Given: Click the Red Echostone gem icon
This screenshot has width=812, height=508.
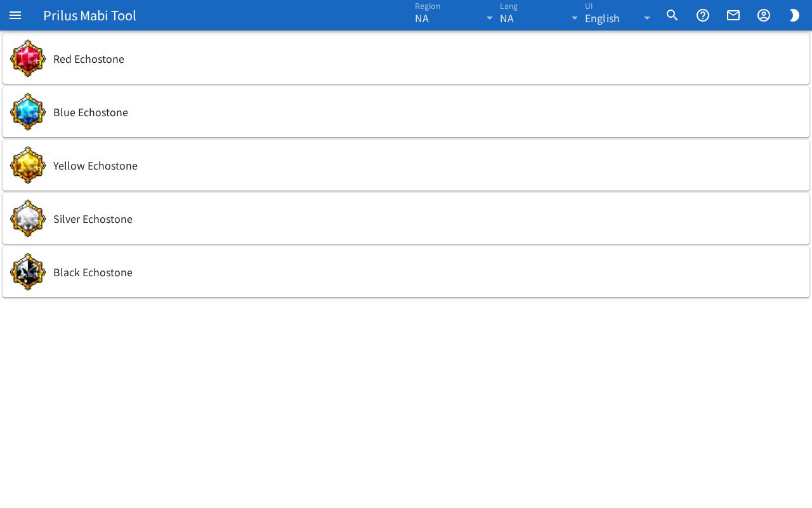Looking at the screenshot, I should (28, 58).
